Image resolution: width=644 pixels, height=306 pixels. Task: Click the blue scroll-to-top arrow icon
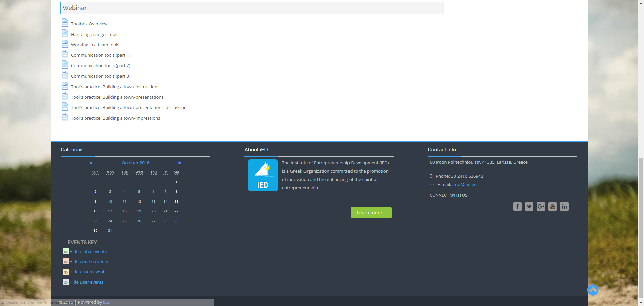coord(593,290)
